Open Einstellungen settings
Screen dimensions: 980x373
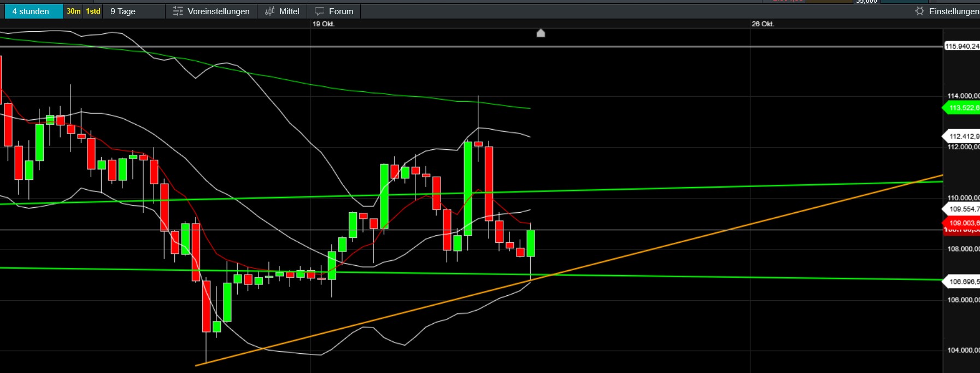953,11
